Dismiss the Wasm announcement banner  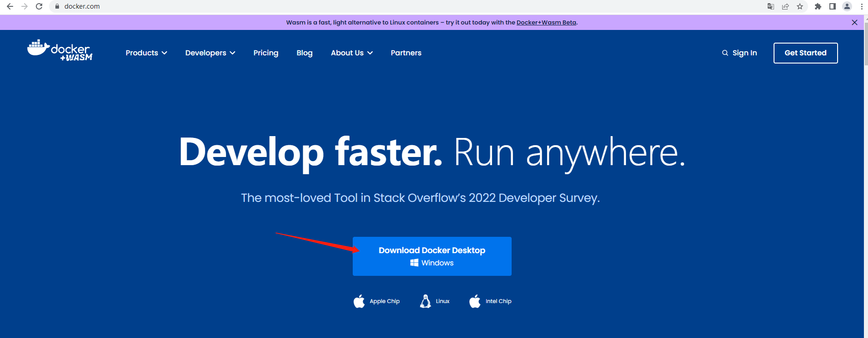coord(854,22)
